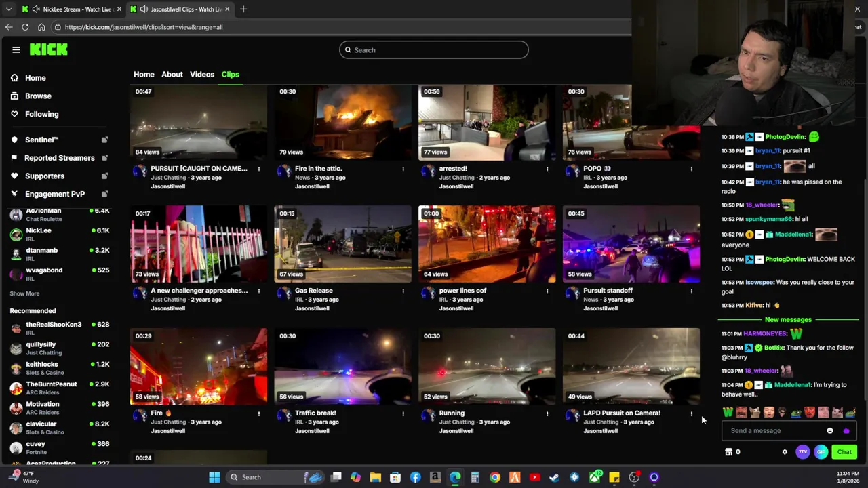Click the green KICK logo
Screen dimensions: 868x488
coord(48,49)
